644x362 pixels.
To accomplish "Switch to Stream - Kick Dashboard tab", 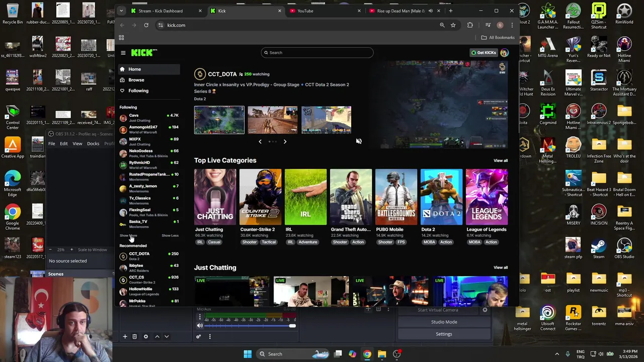I will tap(166, 11).
